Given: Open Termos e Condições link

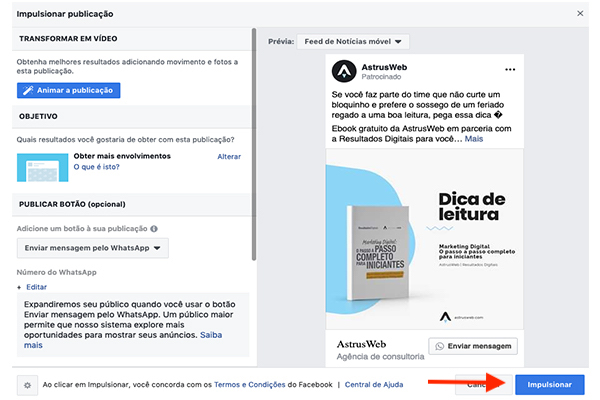Looking at the screenshot, I should [x=249, y=384].
